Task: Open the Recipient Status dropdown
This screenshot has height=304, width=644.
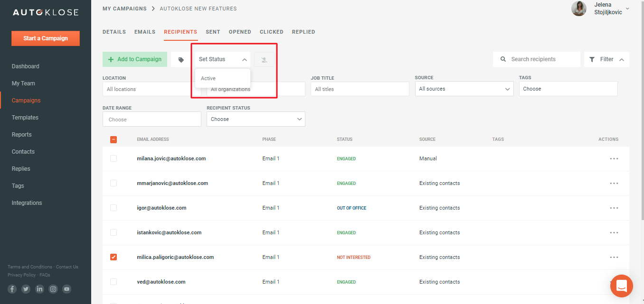Action: point(256,119)
